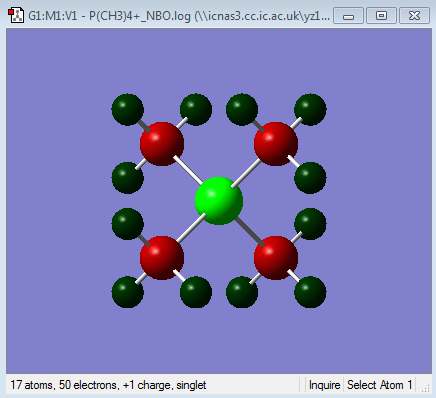Close the P(CH3)4+_NBO.log molecule window
Image resolution: width=436 pixels, height=398 pixels.
click(x=414, y=16)
